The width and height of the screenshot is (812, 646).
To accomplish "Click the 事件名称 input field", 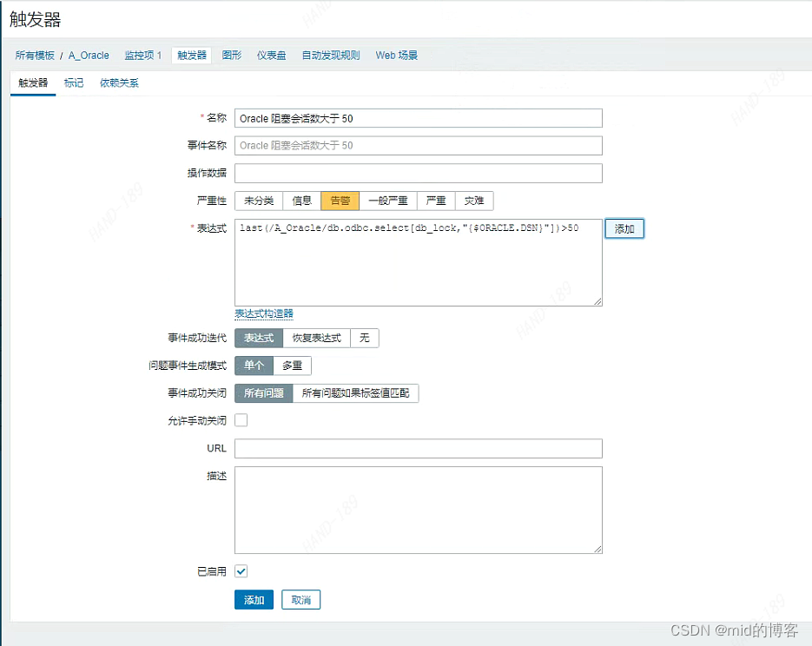I will [419, 146].
